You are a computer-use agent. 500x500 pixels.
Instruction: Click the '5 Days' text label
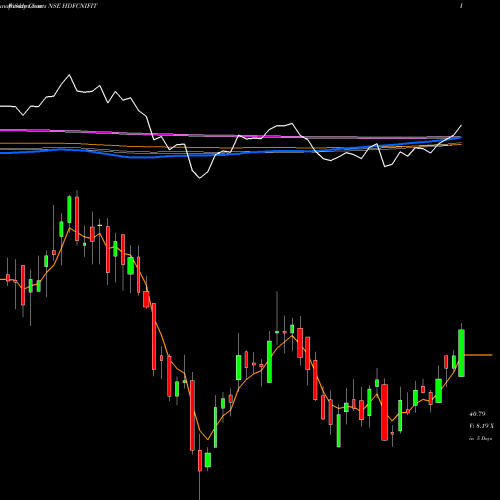click(x=484, y=439)
